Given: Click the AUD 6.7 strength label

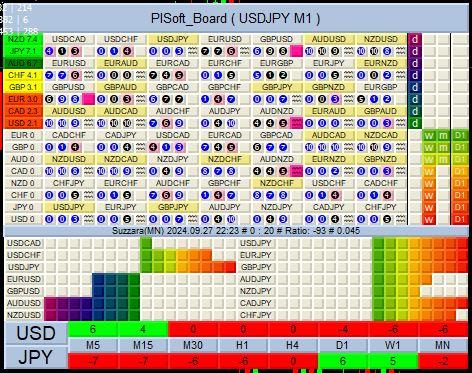Looking at the screenshot, I should pyautogui.click(x=23, y=63).
